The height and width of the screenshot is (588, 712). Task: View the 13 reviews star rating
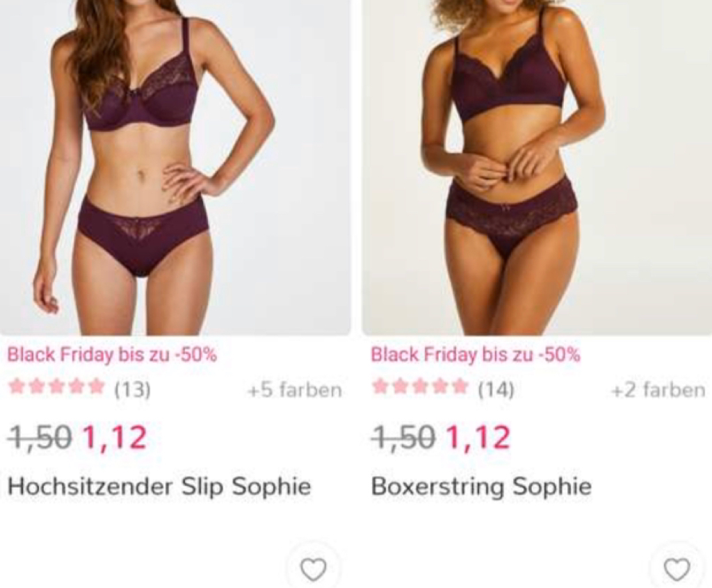point(79,389)
